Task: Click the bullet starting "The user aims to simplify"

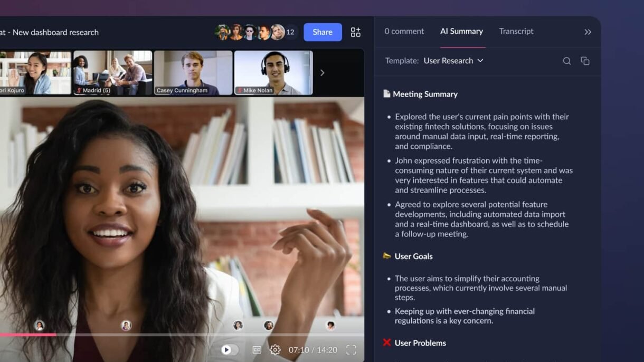Action: [481, 288]
